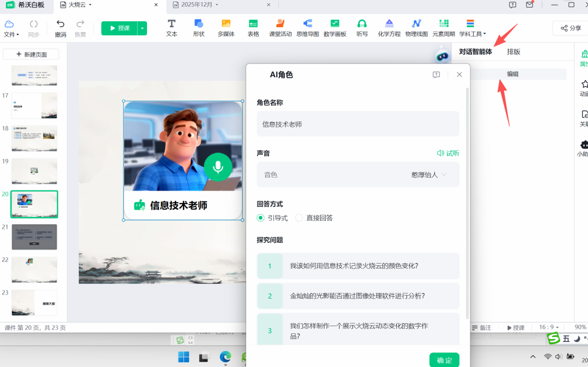Preview the voice with 试听
The image size is (588, 367).
(448, 153)
